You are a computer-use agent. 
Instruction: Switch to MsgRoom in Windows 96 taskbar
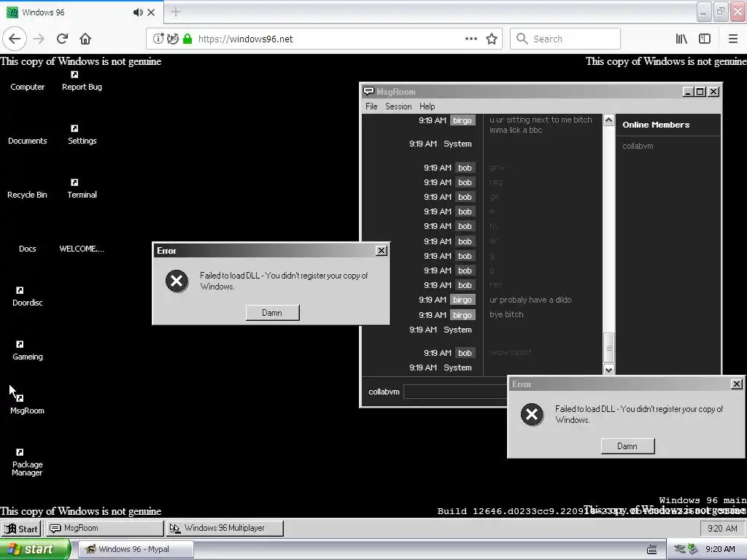(105, 528)
